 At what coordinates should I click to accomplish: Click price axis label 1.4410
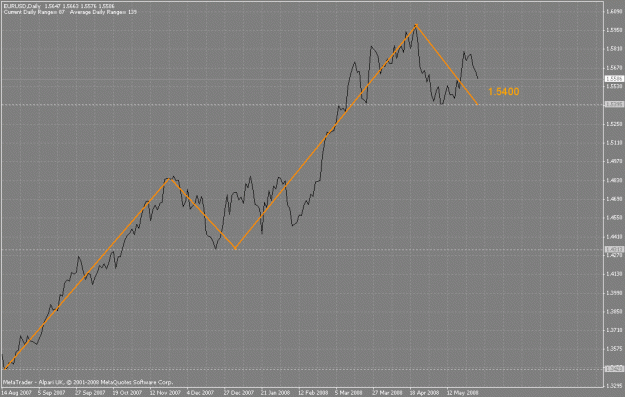(x=614, y=237)
